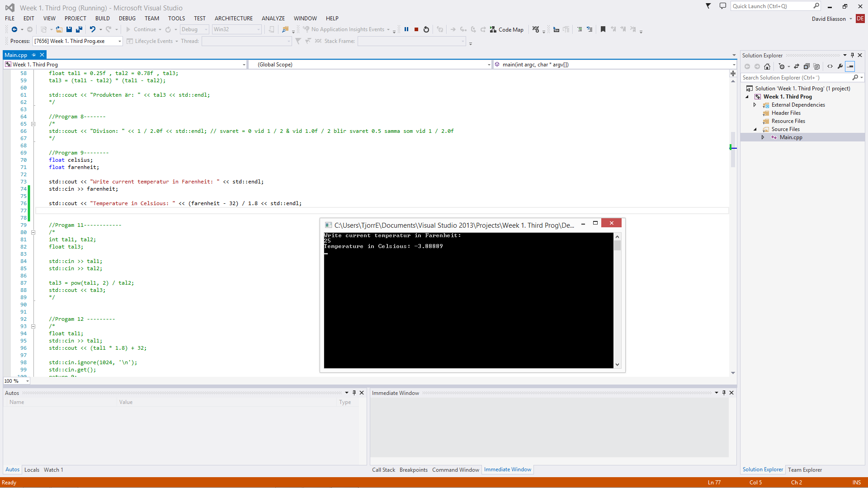The image size is (868, 488).
Task: Restart the debugging session
Action: (x=426, y=29)
